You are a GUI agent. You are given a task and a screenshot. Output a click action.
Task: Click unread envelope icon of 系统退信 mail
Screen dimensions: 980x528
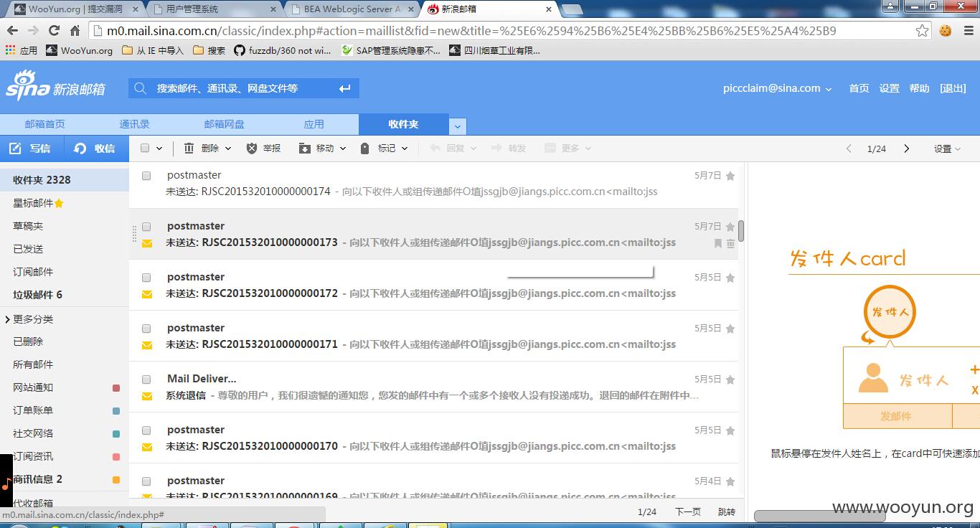coord(147,396)
